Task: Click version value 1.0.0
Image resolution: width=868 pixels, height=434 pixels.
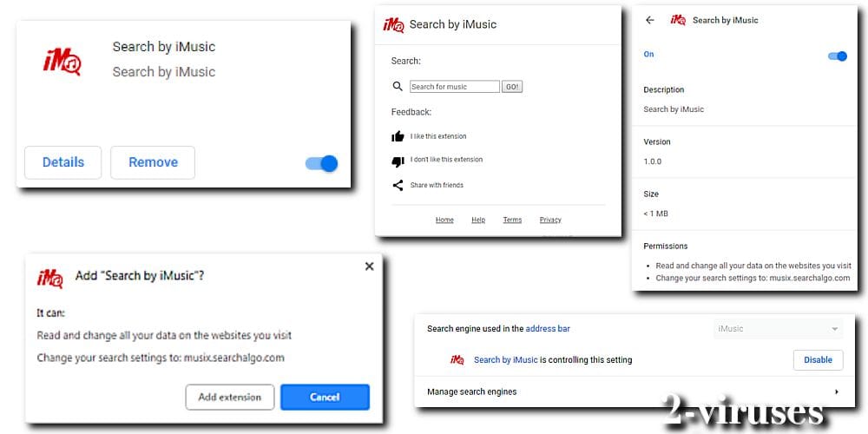Action: pyautogui.click(x=652, y=161)
